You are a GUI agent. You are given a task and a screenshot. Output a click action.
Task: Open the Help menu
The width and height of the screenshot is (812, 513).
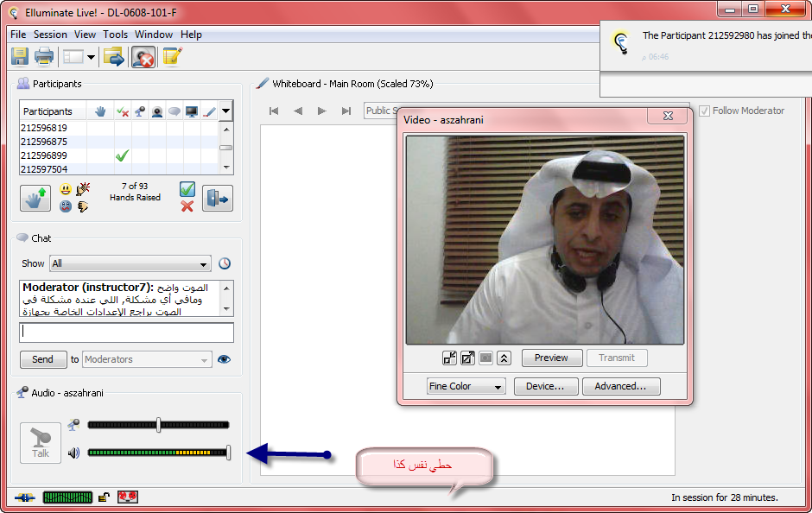[x=191, y=35]
